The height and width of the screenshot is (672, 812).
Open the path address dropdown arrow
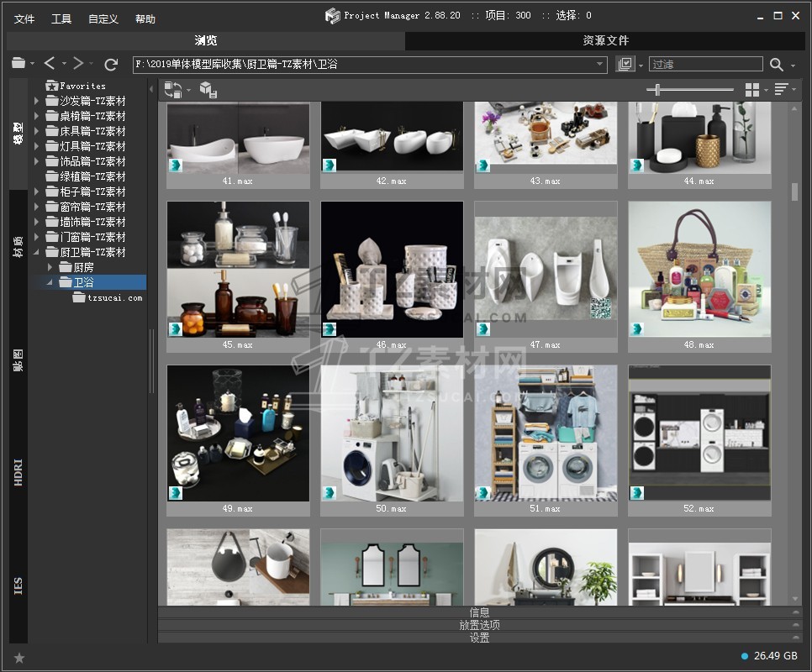click(600, 65)
